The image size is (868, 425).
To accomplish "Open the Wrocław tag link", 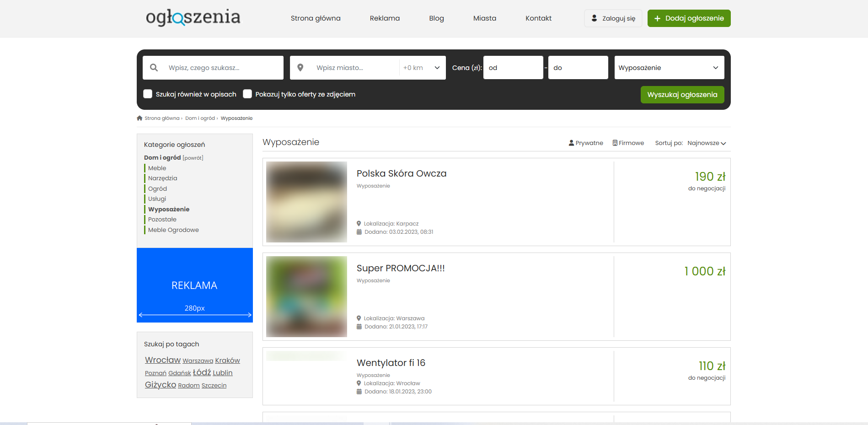I will coord(163,360).
